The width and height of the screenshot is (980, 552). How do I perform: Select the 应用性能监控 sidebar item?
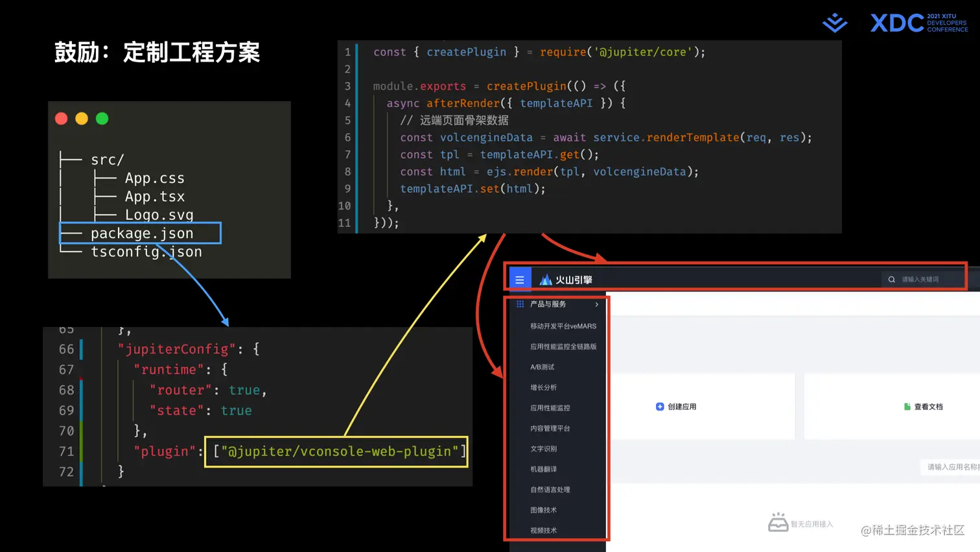(x=550, y=408)
